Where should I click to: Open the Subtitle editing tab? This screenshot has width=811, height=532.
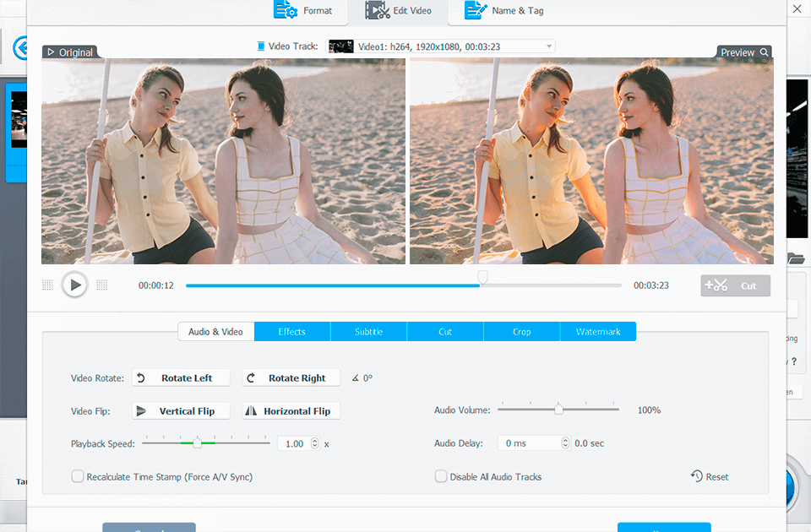click(368, 331)
